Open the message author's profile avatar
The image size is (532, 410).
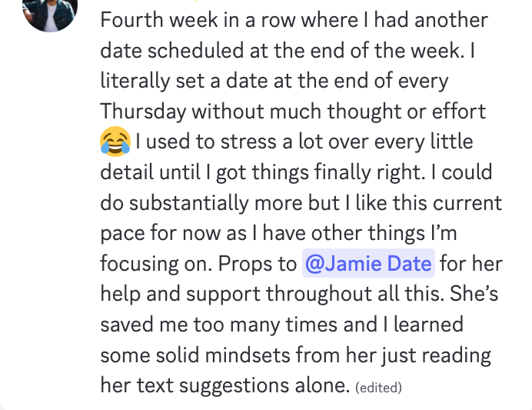50,14
